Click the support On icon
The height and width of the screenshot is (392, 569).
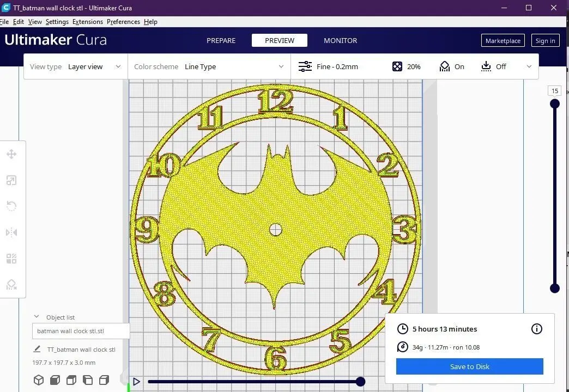pos(445,66)
